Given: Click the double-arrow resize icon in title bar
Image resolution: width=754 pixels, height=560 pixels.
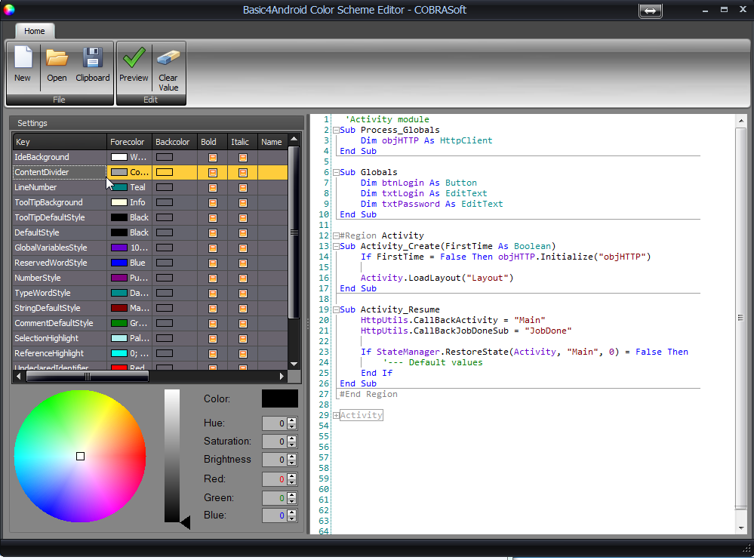Looking at the screenshot, I should coord(650,11).
